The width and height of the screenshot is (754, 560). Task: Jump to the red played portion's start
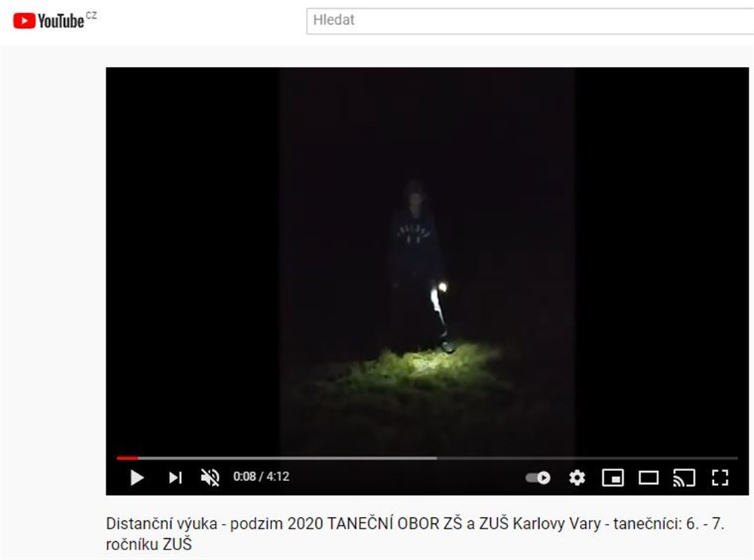point(118,458)
